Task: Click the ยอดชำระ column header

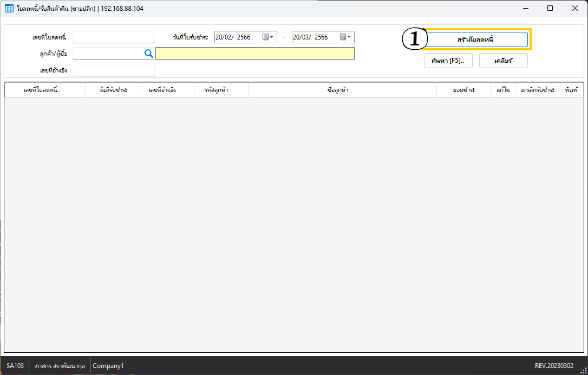Action: pyautogui.click(x=463, y=90)
